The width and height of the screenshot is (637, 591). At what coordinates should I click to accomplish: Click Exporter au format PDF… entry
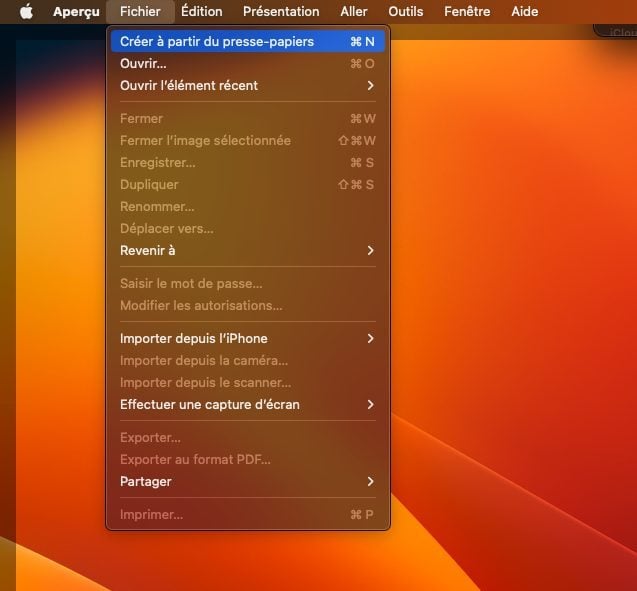(x=248, y=459)
